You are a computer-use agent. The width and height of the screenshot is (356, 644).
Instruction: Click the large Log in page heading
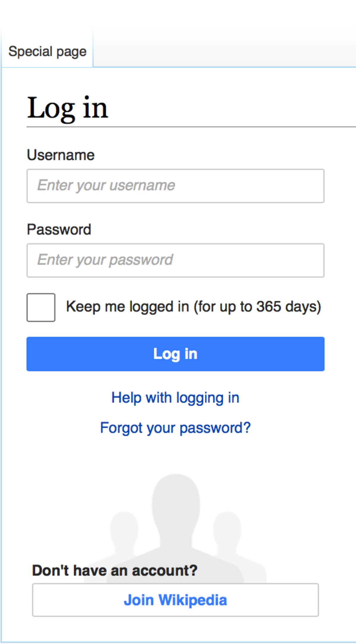(x=68, y=109)
